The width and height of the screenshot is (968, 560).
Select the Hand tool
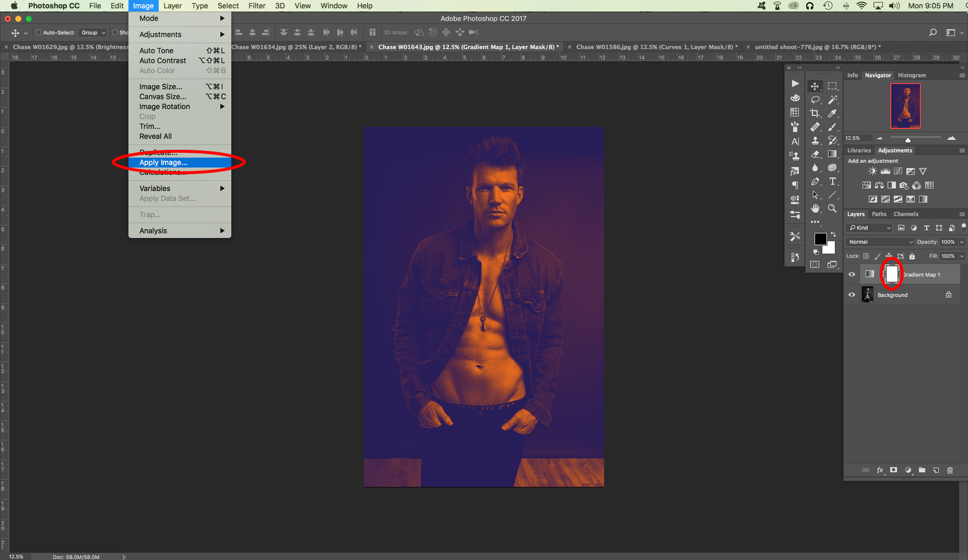tap(815, 208)
